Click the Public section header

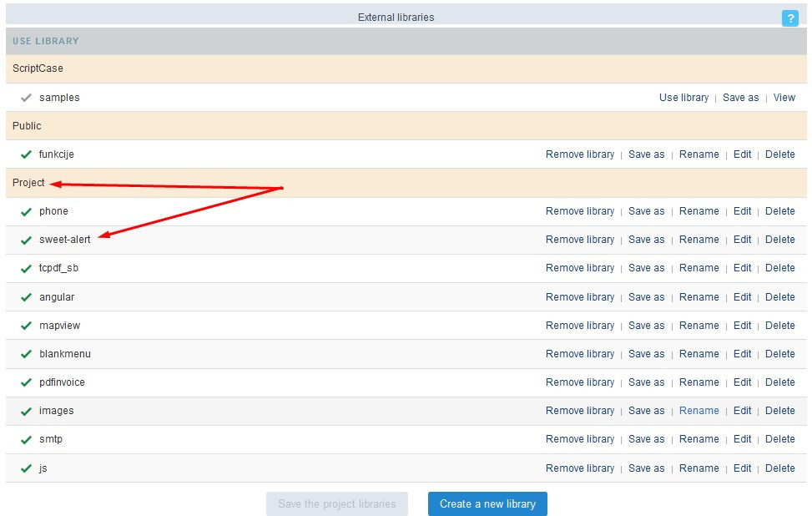pos(406,126)
